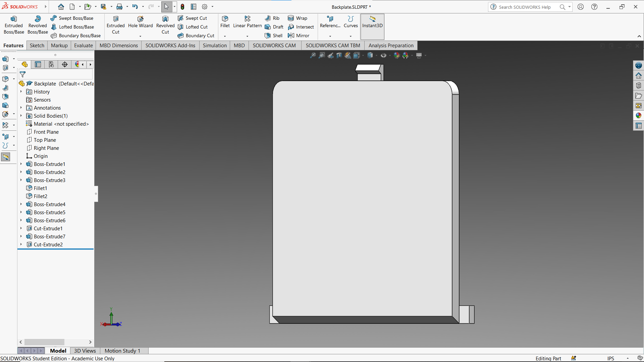The height and width of the screenshot is (362, 644).
Task: Toggle visibility of Top Plane
Action: pyautogui.click(x=45, y=140)
